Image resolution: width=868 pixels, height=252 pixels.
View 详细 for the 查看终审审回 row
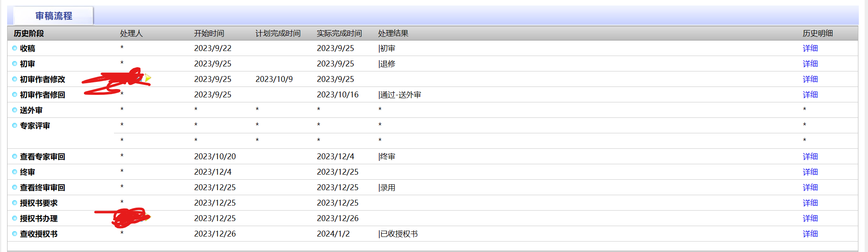pyautogui.click(x=810, y=188)
